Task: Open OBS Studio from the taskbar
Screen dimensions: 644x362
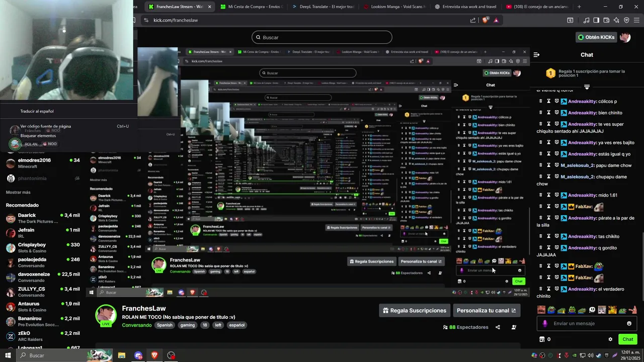Action: click(171, 355)
